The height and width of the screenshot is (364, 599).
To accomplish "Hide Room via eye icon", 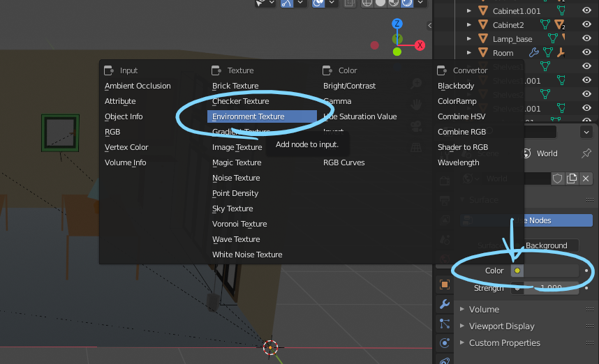I will 586,52.
